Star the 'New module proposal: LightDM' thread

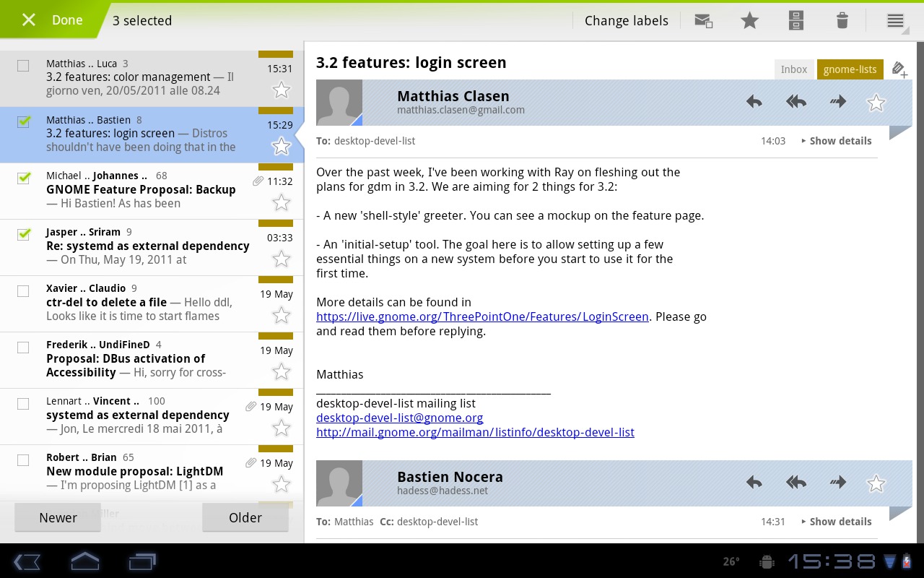point(281,485)
